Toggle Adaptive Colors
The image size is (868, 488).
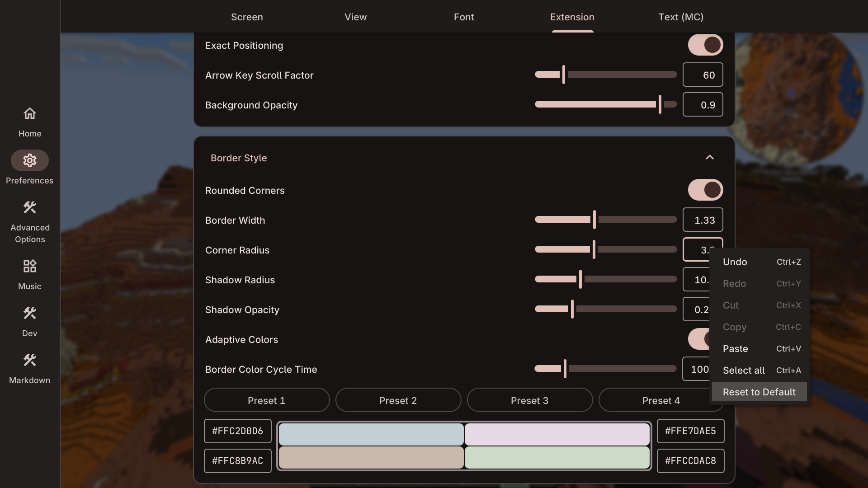click(701, 339)
